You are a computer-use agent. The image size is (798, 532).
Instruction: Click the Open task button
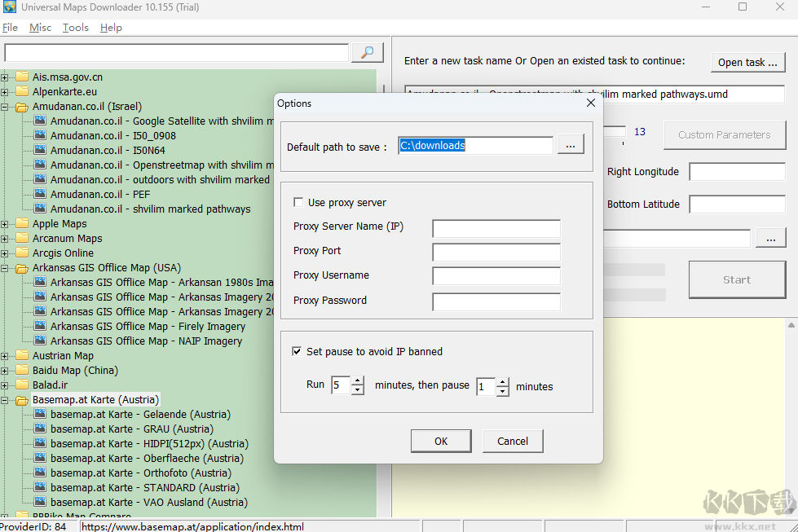coord(747,62)
